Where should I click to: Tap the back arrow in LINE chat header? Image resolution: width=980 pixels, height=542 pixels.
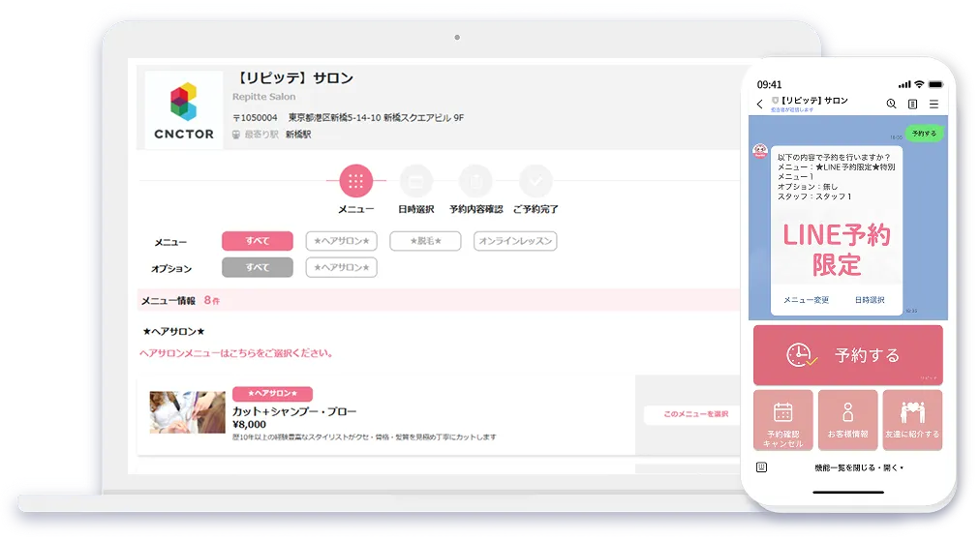point(760,104)
